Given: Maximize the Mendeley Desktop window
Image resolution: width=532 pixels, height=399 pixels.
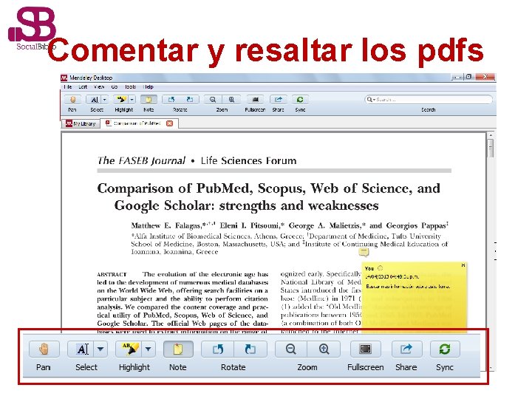Looking at the screenshot, I should (468, 77).
